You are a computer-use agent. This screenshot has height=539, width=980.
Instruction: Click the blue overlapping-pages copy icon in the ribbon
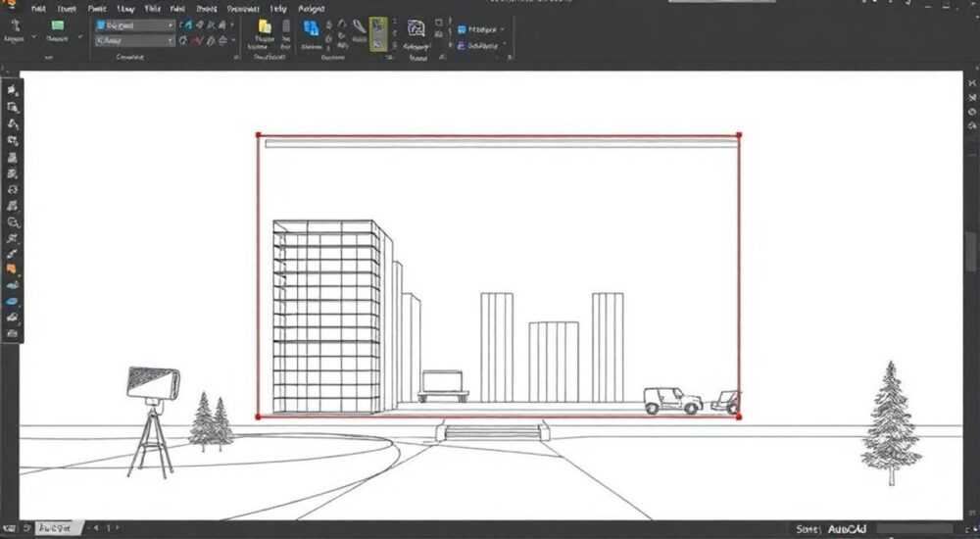311,28
